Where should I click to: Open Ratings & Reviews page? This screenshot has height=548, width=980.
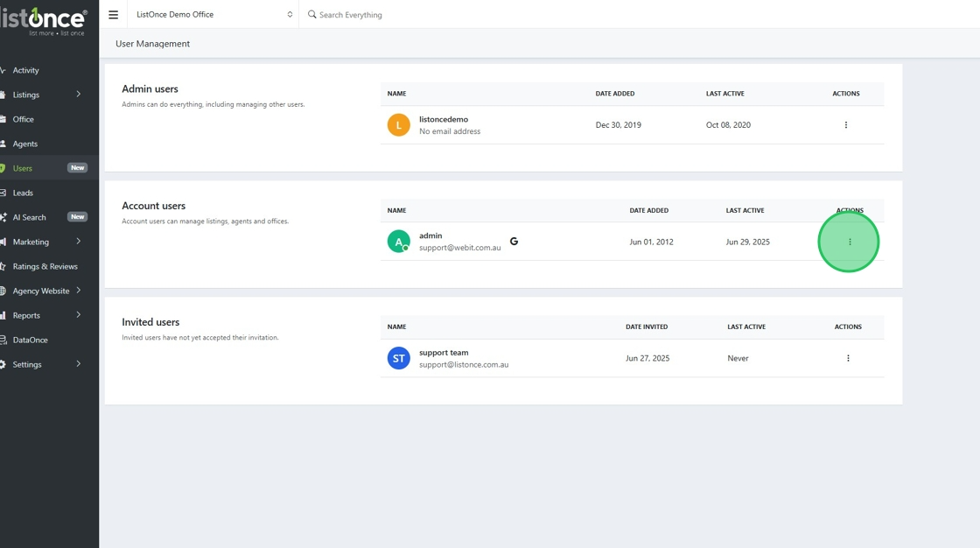[x=45, y=266]
